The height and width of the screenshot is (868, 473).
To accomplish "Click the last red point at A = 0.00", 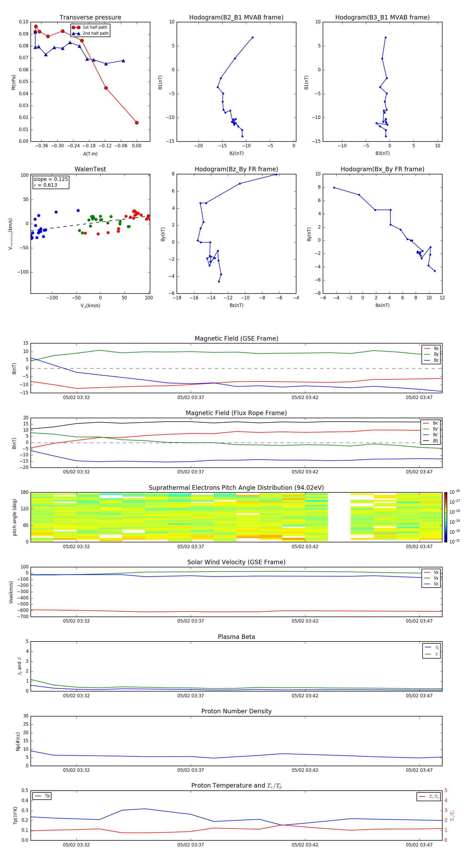I will (137, 123).
